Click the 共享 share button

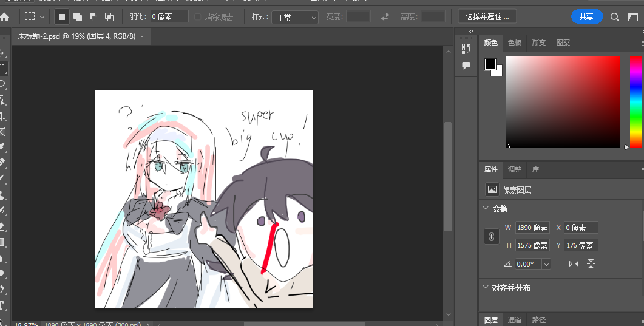[x=586, y=17]
